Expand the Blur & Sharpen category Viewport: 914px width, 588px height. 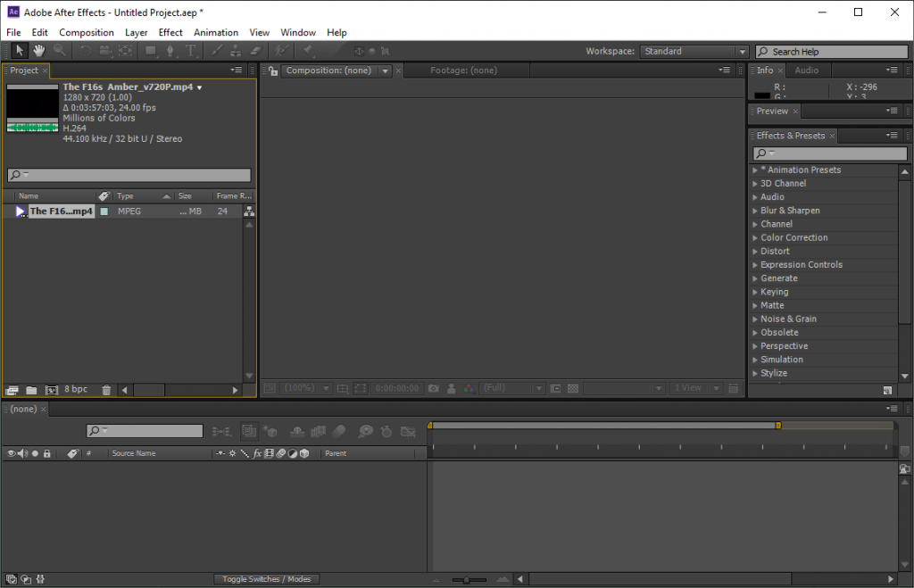(x=755, y=211)
